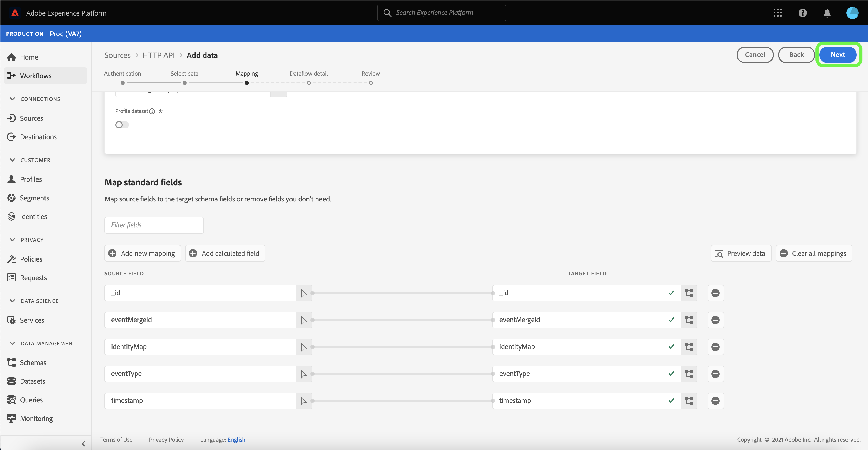Click Add calculated field

click(225, 253)
